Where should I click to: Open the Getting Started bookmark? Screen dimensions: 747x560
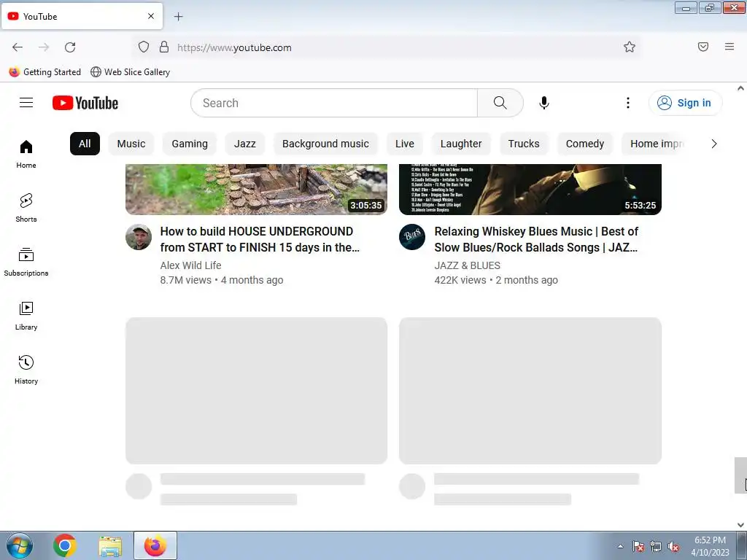click(44, 72)
